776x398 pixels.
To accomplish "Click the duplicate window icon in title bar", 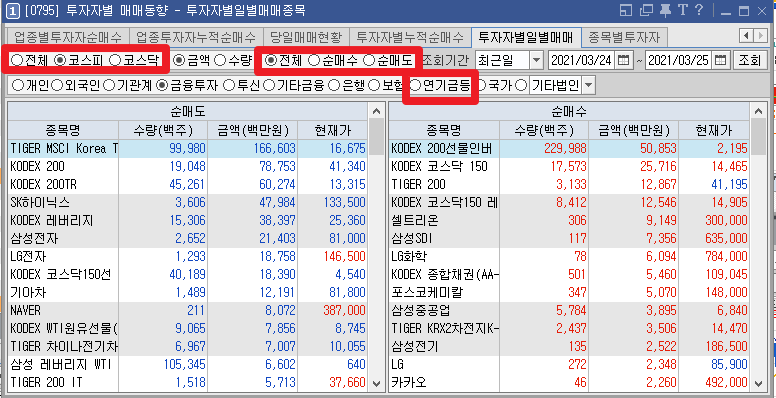I will 646,10.
